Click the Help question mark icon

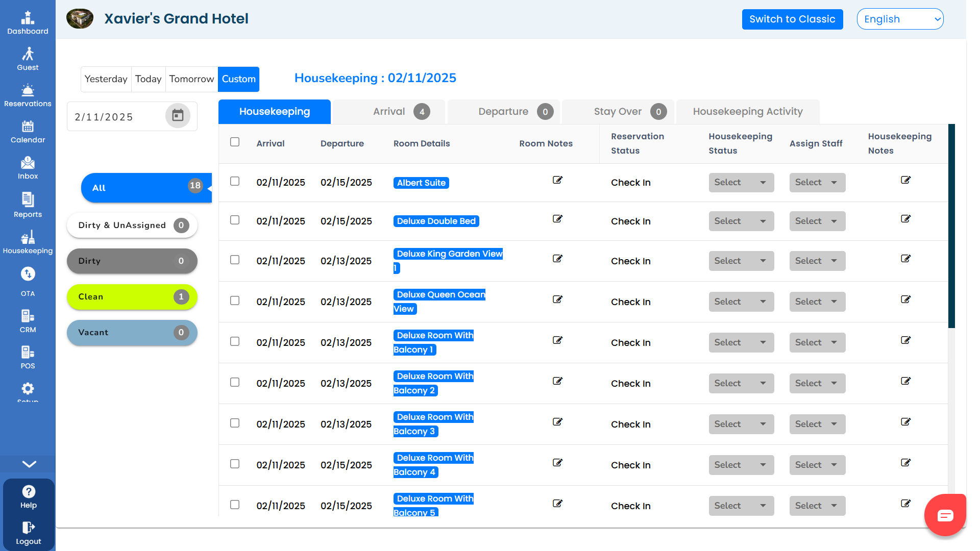pos(29,491)
